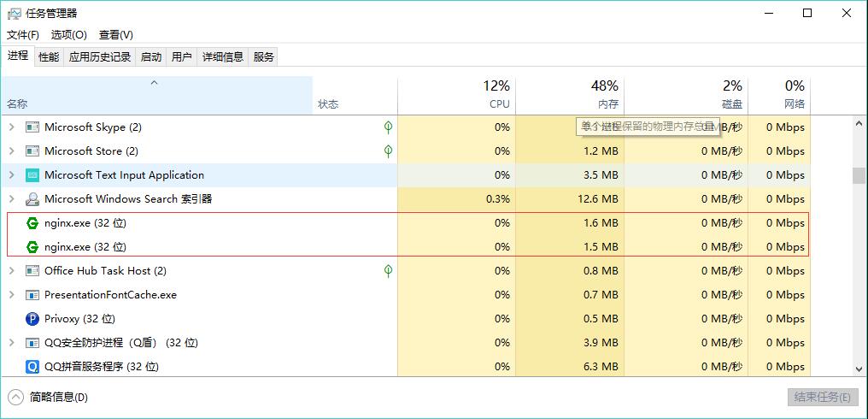Expand the Office Hub Task Host (2) group

click(12, 271)
